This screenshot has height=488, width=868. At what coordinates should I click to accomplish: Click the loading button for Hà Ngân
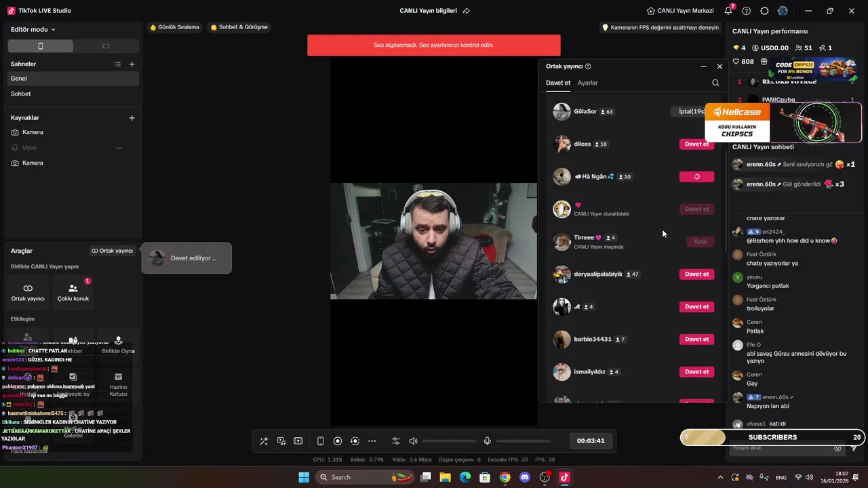pos(696,176)
